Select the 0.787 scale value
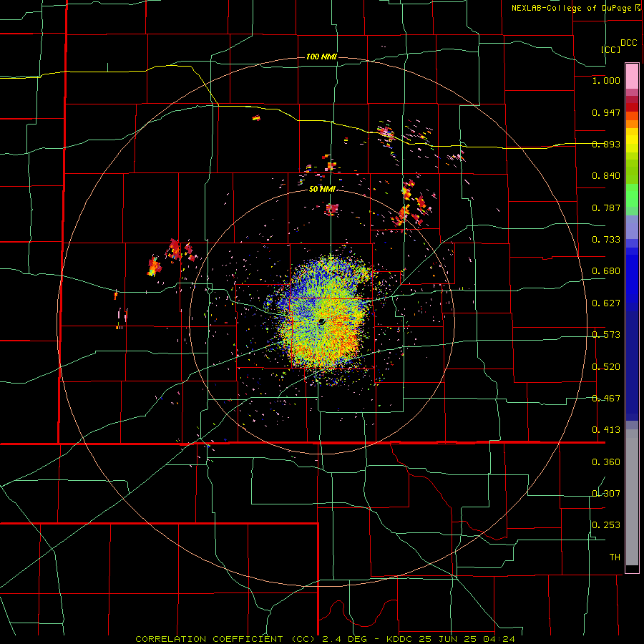The image size is (644, 644). pyautogui.click(x=606, y=208)
